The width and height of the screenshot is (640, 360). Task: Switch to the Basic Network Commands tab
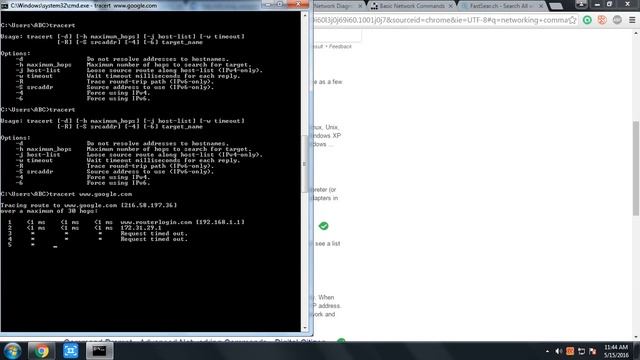[x=411, y=6]
